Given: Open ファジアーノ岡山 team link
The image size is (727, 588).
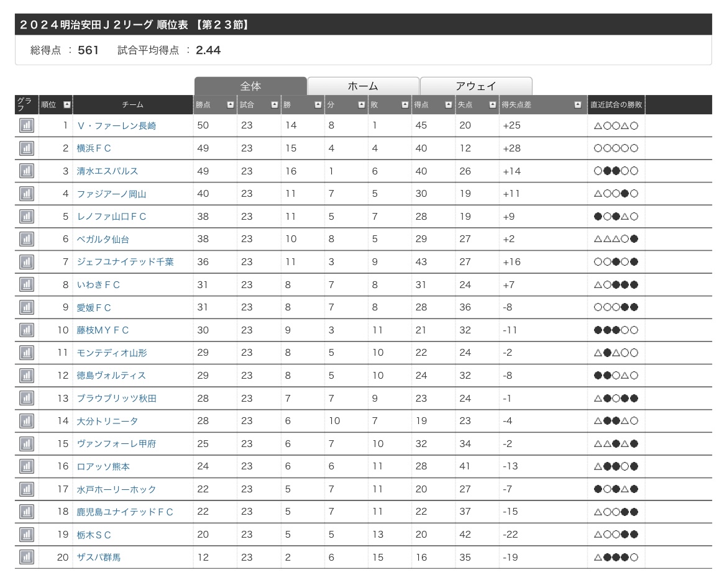Looking at the screenshot, I should (x=111, y=194).
